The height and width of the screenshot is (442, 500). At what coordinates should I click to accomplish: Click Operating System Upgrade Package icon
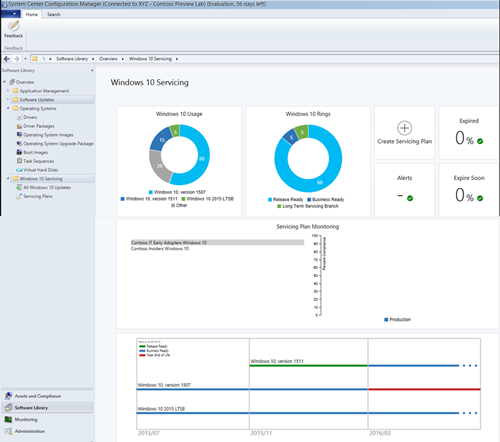tap(19, 143)
